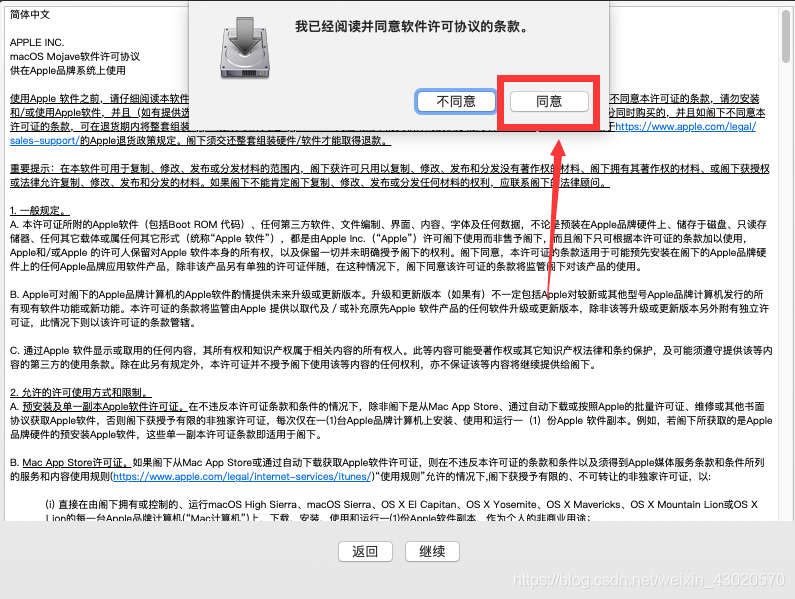The image size is (795, 599).
Task: Click the dialog message 我已经阅读并同意软件许可协议的条款
Action: (x=413, y=26)
